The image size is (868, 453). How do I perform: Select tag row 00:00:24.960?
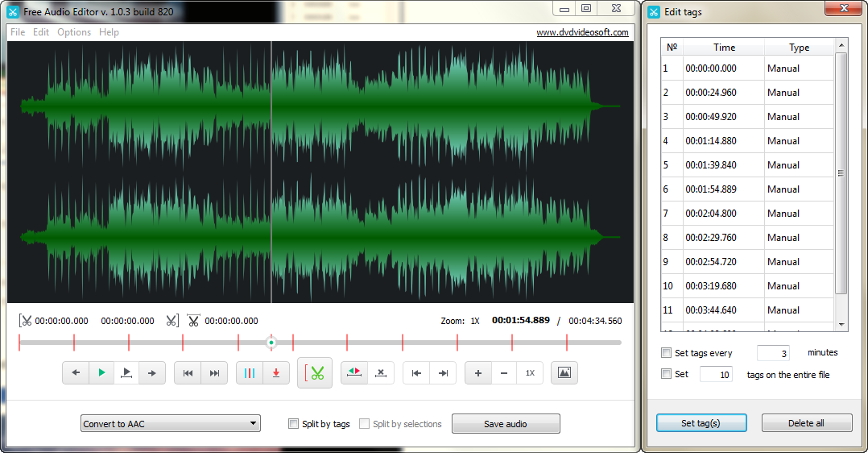747,93
